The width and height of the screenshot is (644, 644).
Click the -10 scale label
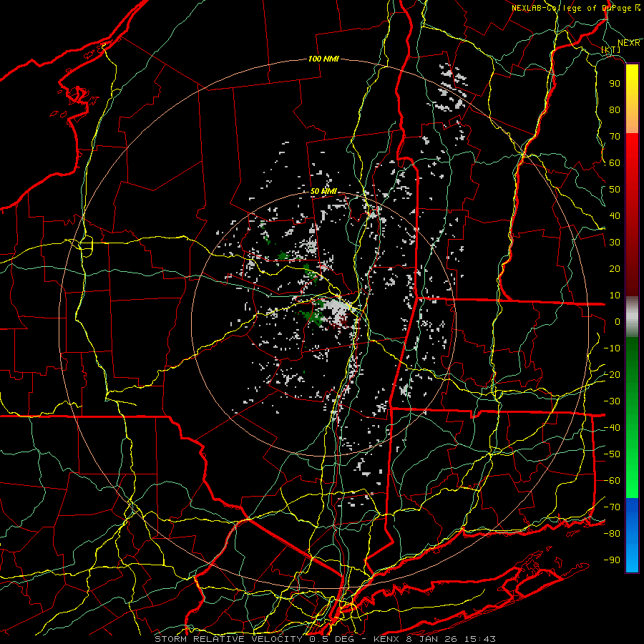click(x=612, y=348)
